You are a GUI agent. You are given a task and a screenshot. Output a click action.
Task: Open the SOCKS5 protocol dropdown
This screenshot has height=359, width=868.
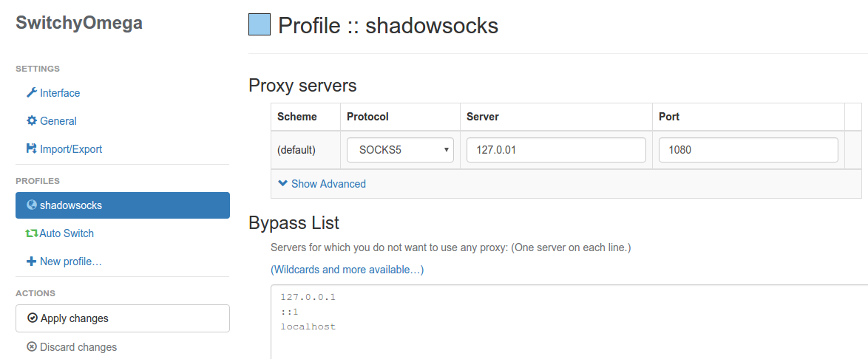[x=400, y=150]
